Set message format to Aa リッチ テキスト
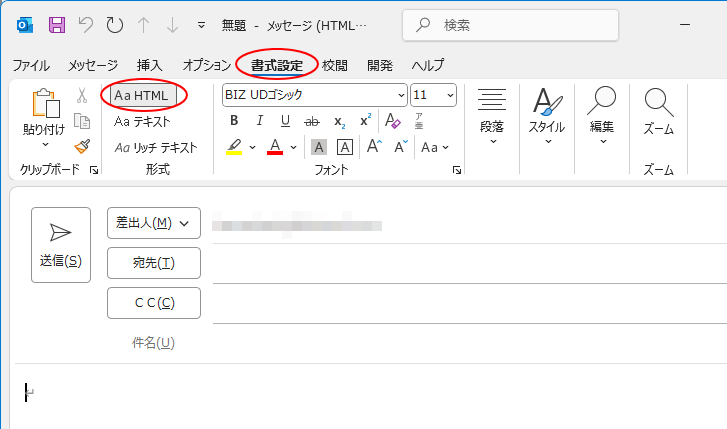727x429 pixels. (x=156, y=147)
